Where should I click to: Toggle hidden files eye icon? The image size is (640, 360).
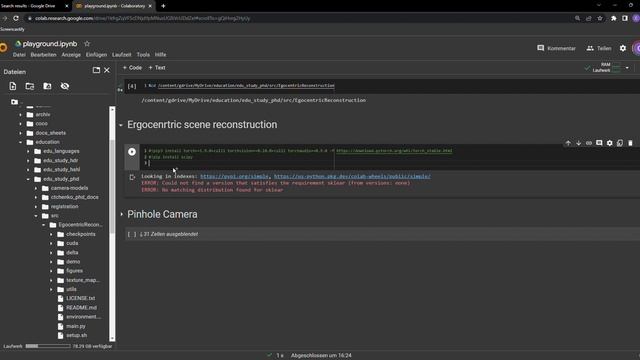click(65, 86)
